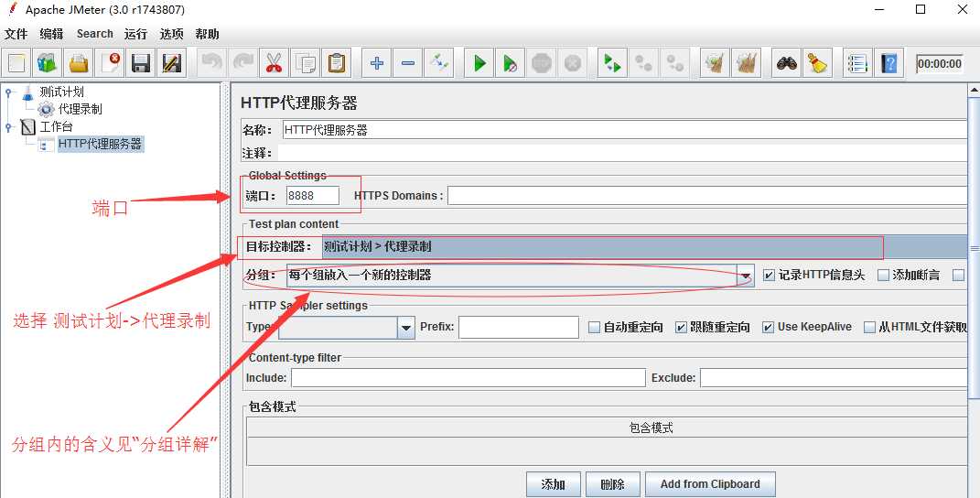Save the test plan with the floppy disk icon
The image size is (980, 498).
pyautogui.click(x=141, y=63)
